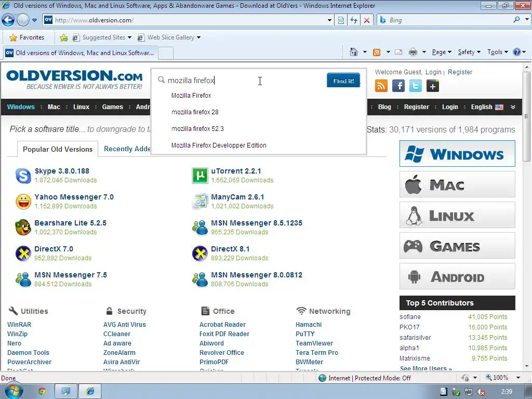Image resolution: width=532 pixels, height=399 pixels.
Task: Choose the Mozilla Firefox suggestion
Action: pyautogui.click(x=191, y=96)
